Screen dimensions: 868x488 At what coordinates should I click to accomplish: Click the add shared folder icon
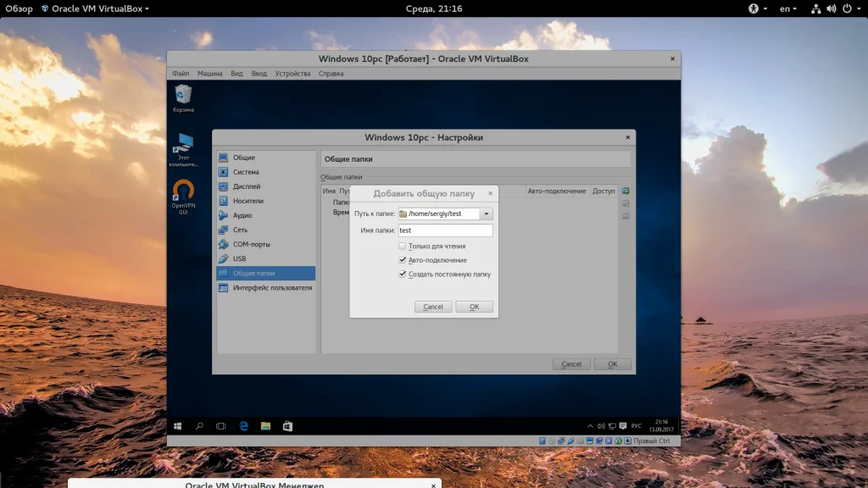(x=626, y=191)
